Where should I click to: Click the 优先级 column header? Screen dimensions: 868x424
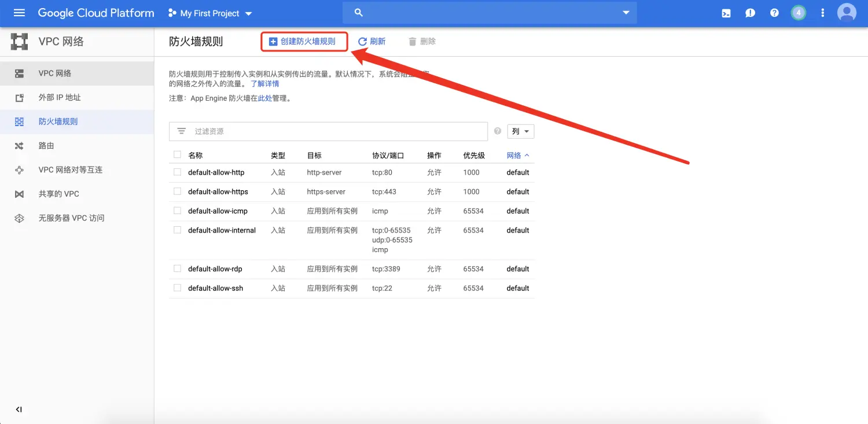click(x=474, y=156)
